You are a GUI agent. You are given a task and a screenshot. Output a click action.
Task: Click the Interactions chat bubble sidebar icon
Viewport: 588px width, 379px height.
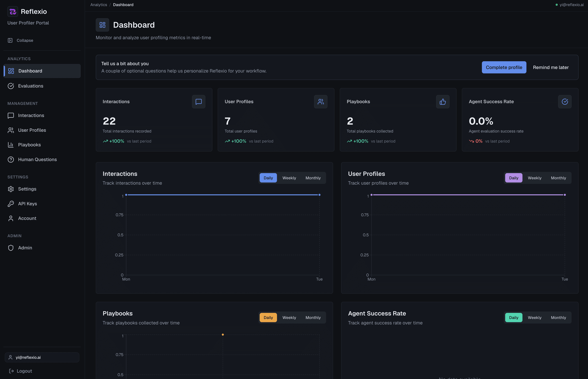11,115
